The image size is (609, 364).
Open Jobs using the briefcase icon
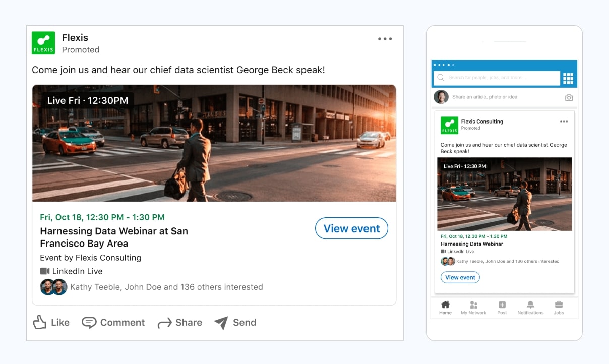pos(559,308)
